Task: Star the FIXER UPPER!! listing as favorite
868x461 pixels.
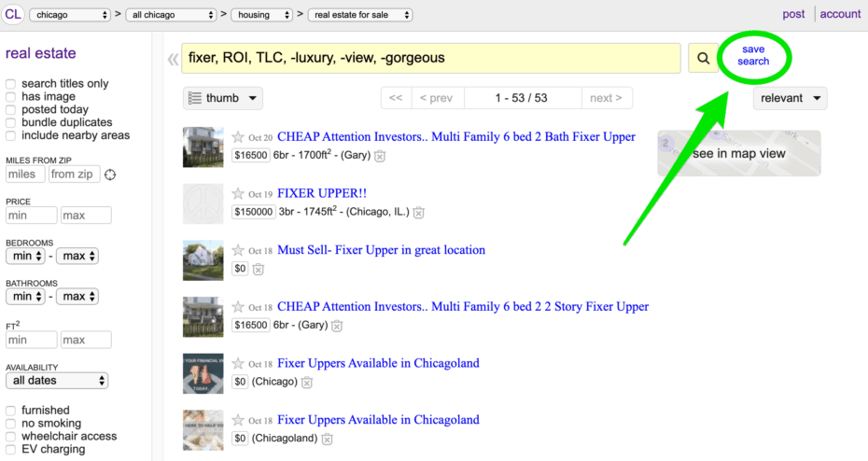Action: click(x=238, y=194)
